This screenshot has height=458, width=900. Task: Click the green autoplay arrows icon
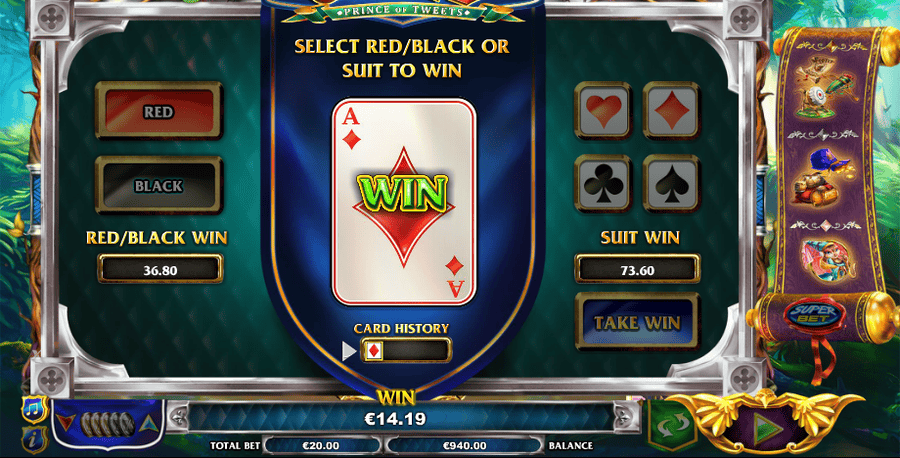point(672,424)
